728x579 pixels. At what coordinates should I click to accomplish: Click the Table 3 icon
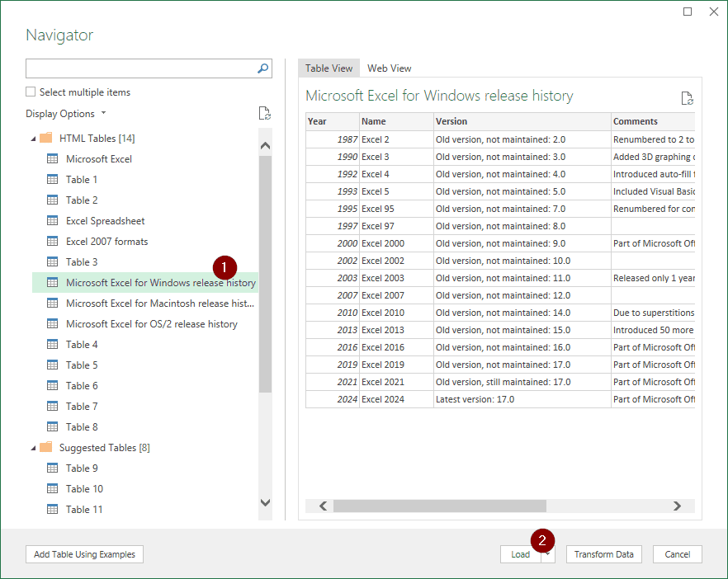(53, 261)
